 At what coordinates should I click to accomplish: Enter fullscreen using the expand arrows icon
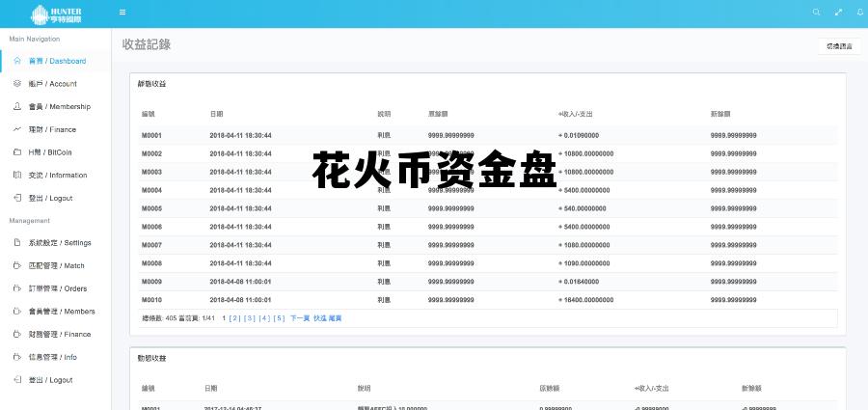click(839, 13)
